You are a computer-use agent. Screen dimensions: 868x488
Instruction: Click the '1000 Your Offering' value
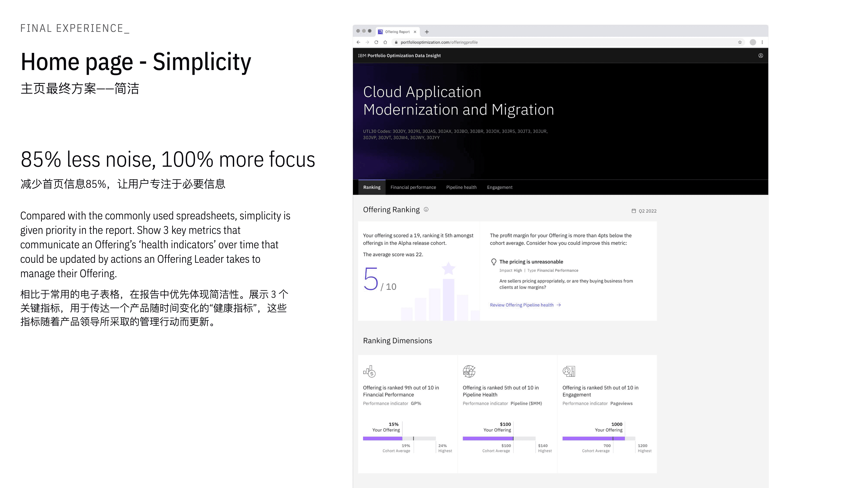pyautogui.click(x=609, y=427)
